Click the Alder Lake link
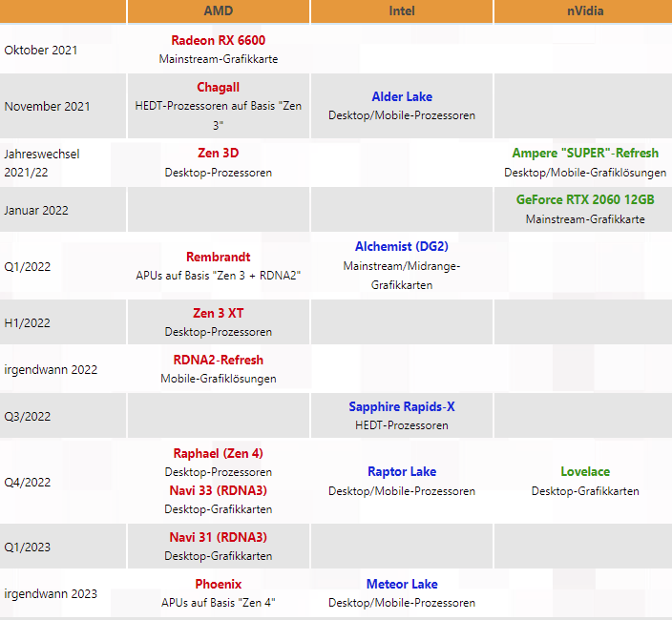The image size is (672, 620). tap(402, 96)
